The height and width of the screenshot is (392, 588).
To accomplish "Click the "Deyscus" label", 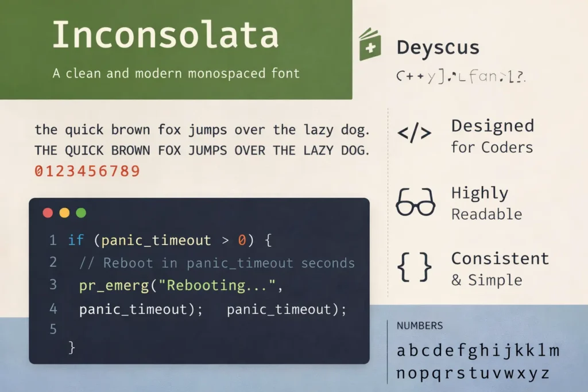I will pyautogui.click(x=438, y=47).
